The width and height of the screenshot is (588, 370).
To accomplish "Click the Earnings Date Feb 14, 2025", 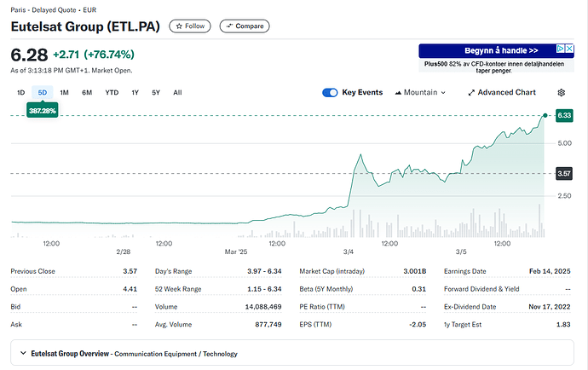I will [x=550, y=271].
